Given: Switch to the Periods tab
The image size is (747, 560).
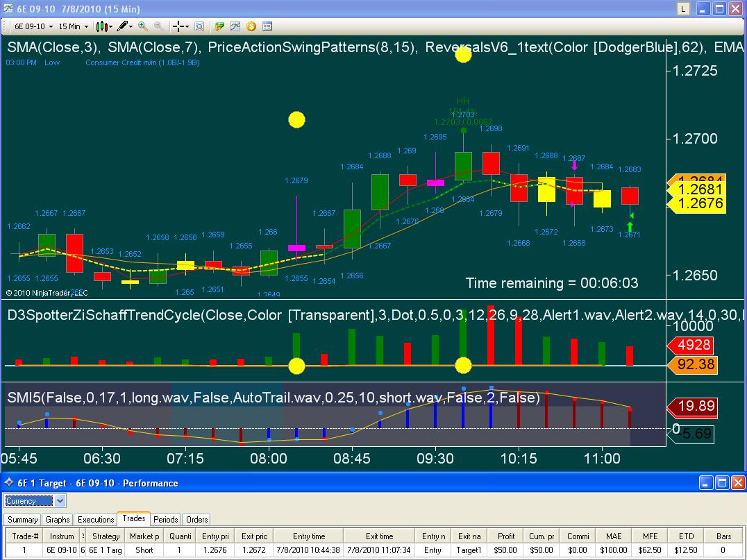Looking at the screenshot, I should tap(166, 520).
